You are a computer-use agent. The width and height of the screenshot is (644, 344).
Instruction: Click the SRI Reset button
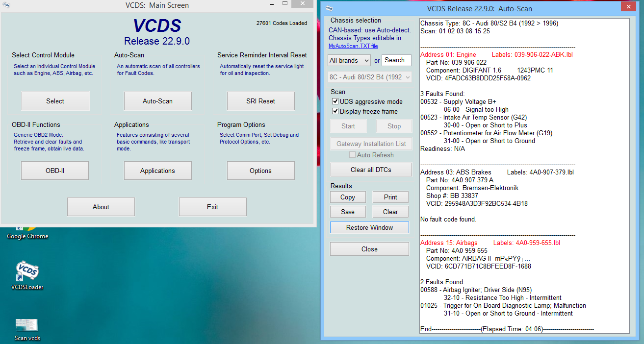(x=261, y=101)
